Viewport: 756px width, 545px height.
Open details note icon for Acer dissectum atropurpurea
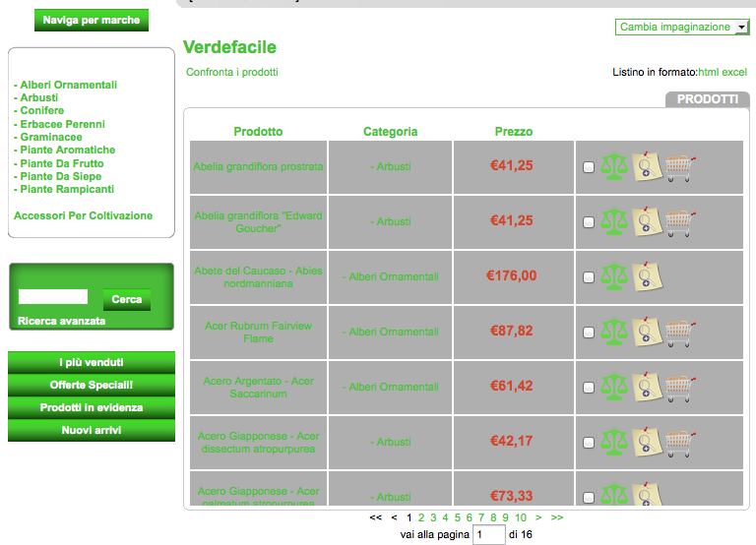pyautogui.click(x=647, y=442)
